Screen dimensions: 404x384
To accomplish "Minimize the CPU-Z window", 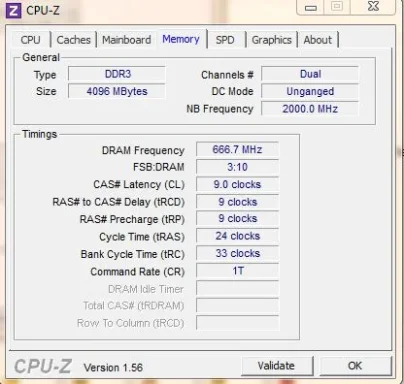I will (x=310, y=7).
